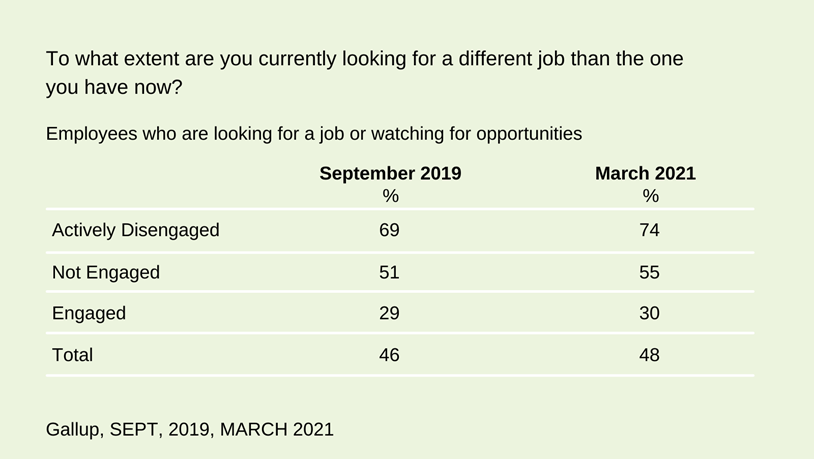Click value 30 in the Engaged row

click(649, 313)
